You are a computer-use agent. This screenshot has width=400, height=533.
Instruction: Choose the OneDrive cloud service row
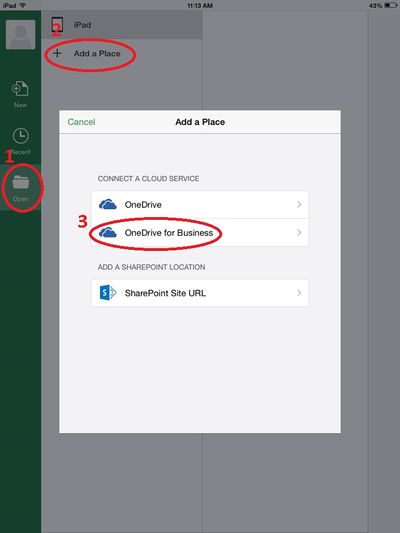200,205
